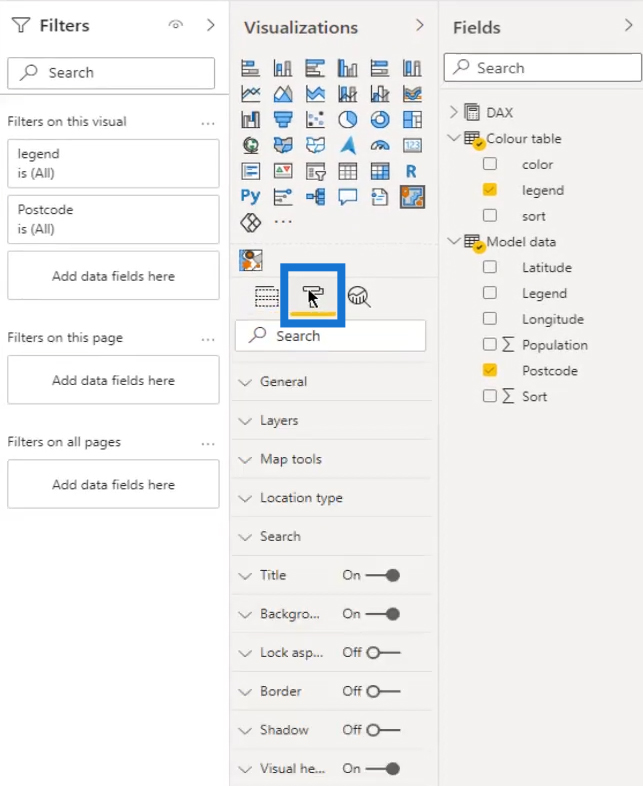Collapse the Visualizations pane
Image resolution: width=643 pixels, height=786 pixels.
point(419,26)
